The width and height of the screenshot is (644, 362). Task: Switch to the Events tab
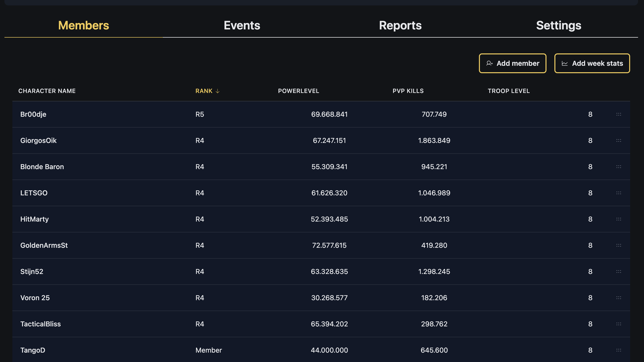(x=242, y=25)
